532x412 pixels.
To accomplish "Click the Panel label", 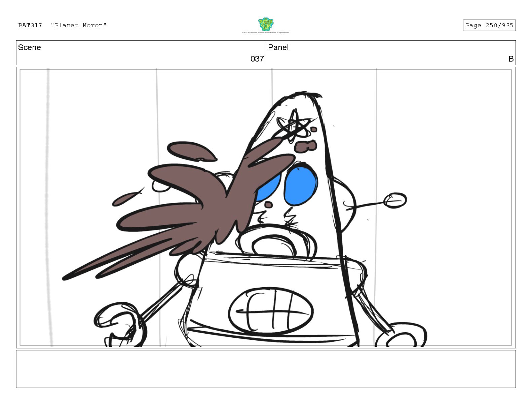I will click(278, 47).
